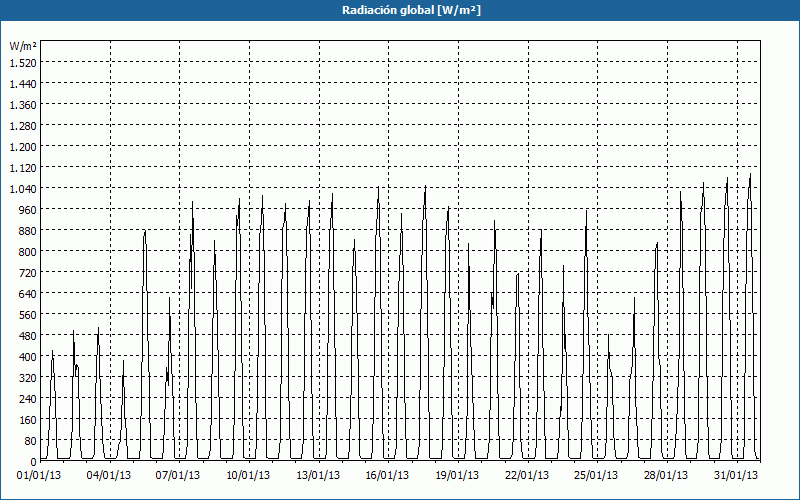Select the 0 axis value
The image size is (800, 500).
[34, 462]
